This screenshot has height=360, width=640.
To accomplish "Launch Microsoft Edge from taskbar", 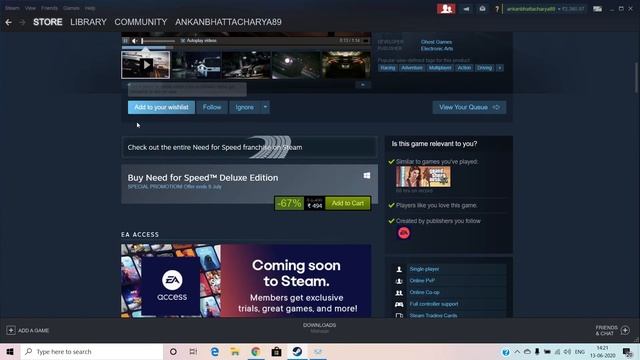I will click(215, 352).
